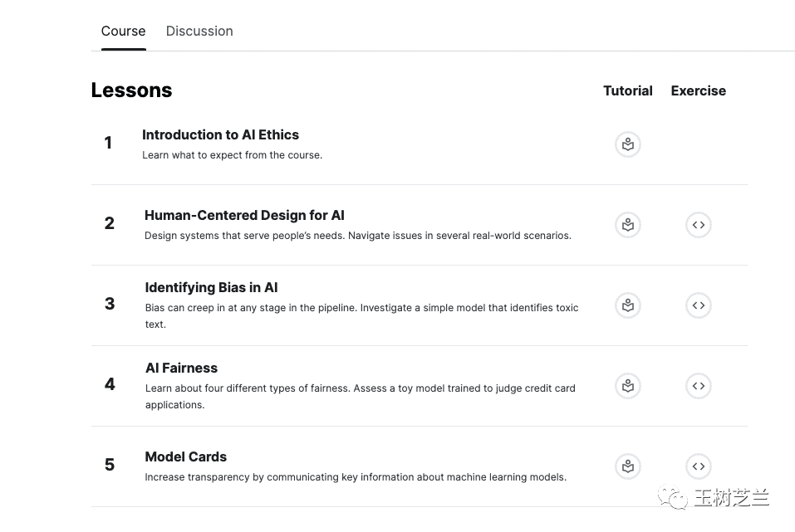
Task: Open tutorial icon for Introduction to AI Ethics
Action: point(628,144)
